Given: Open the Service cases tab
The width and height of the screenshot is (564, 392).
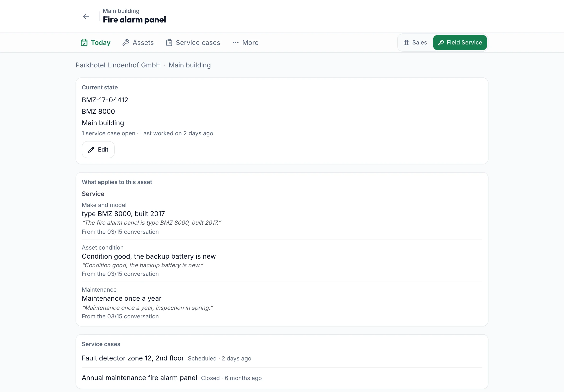Looking at the screenshot, I should click(x=193, y=43).
